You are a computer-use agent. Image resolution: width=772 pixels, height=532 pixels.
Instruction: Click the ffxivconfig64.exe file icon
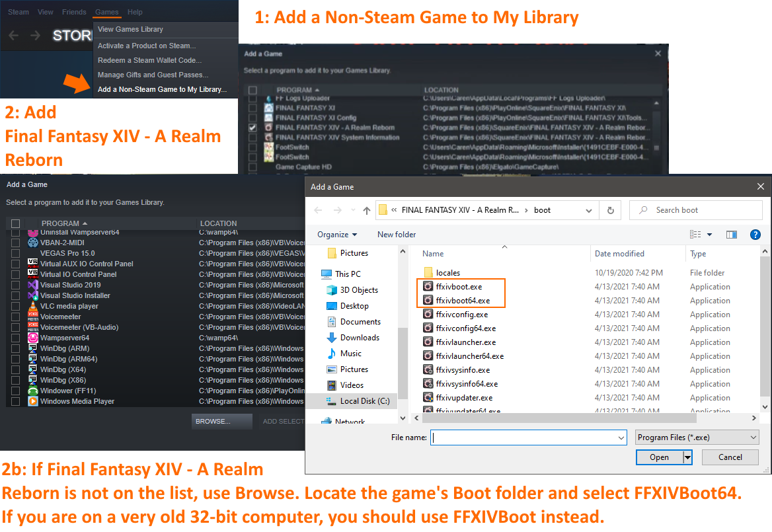(x=428, y=328)
